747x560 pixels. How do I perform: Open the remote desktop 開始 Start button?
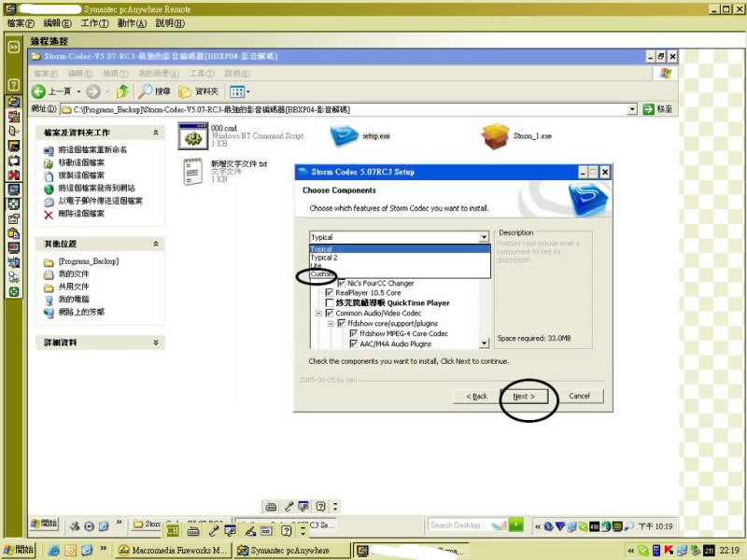pos(44,524)
